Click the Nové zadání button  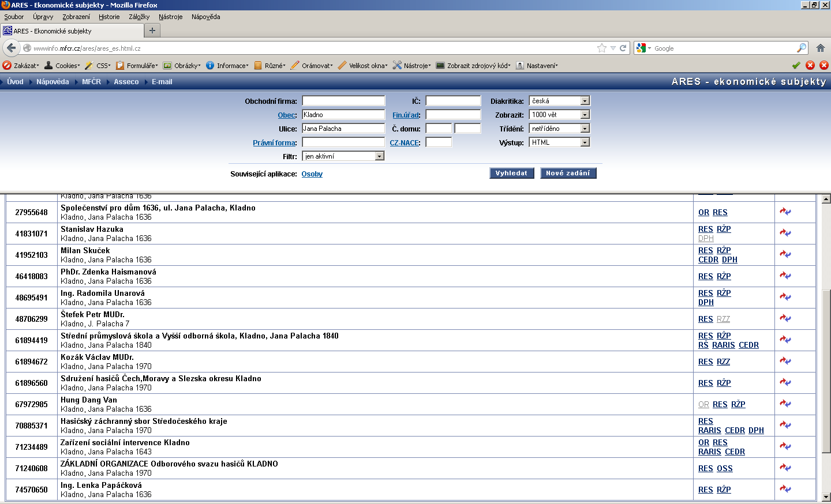pos(568,173)
